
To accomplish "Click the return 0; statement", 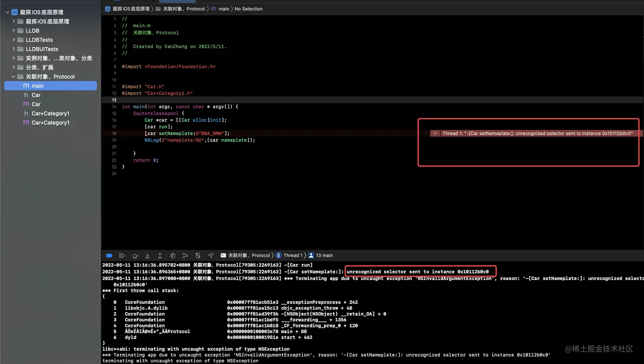I will [x=146, y=160].
